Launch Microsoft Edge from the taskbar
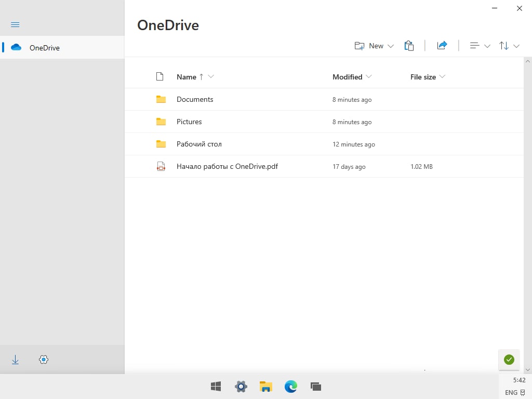Viewport: 532px width, 399px height. (291, 387)
